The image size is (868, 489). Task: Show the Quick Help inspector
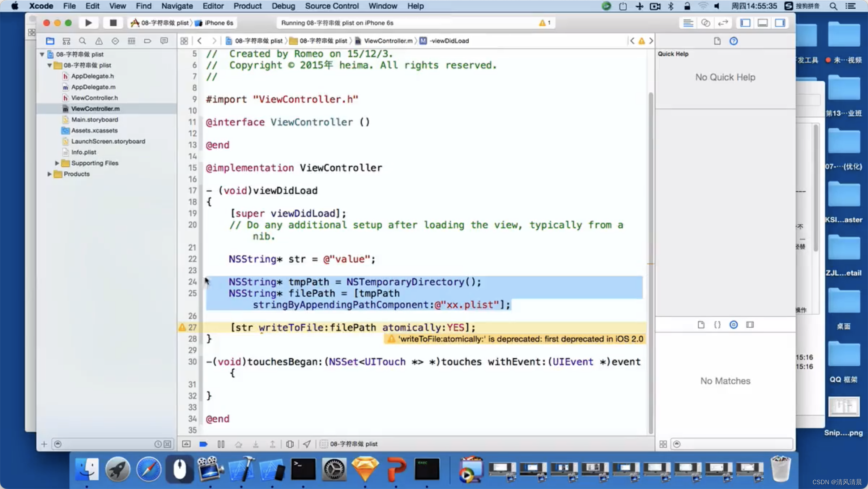coord(733,41)
